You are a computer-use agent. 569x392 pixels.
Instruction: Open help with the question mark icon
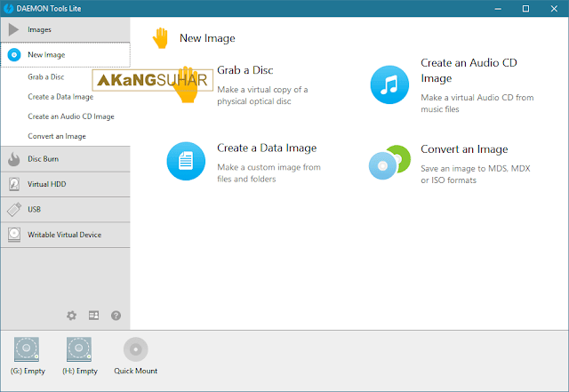[x=116, y=316]
